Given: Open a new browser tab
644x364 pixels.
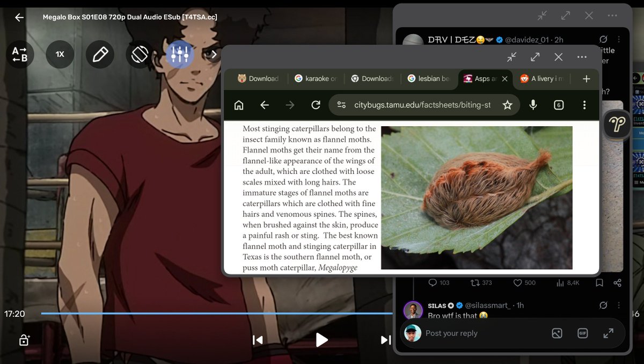Looking at the screenshot, I should click(x=586, y=78).
